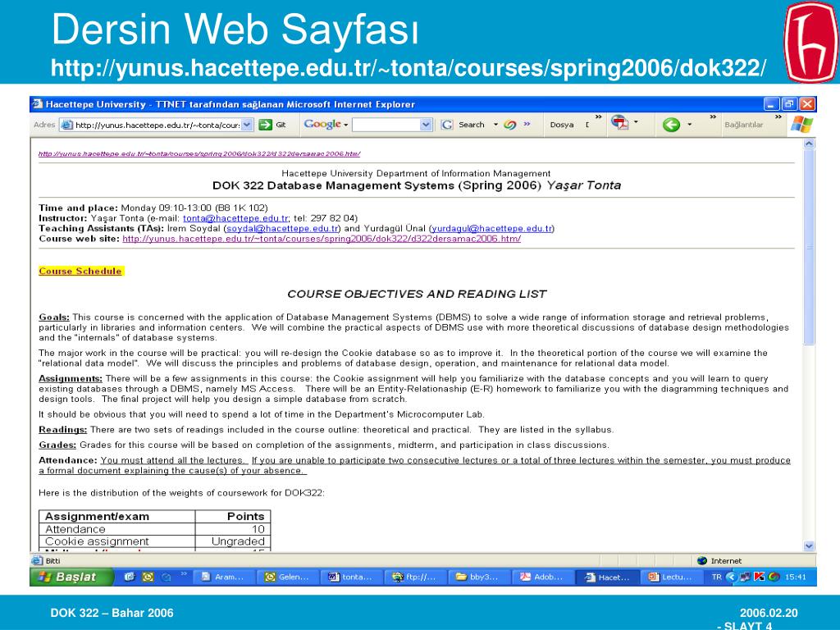Open the Google toolbar logo menu
This screenshot has width=840, height=630.
point(326,125)
